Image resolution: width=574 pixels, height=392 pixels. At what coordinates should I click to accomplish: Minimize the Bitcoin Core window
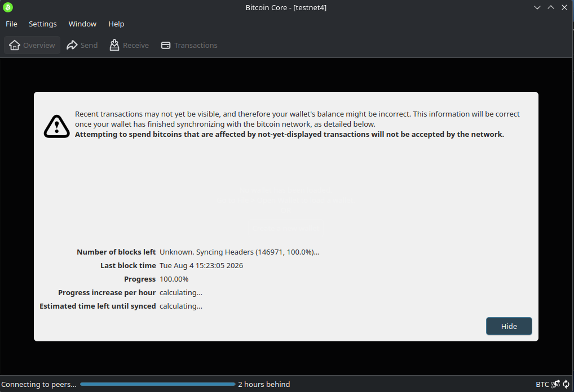[537, 7]
